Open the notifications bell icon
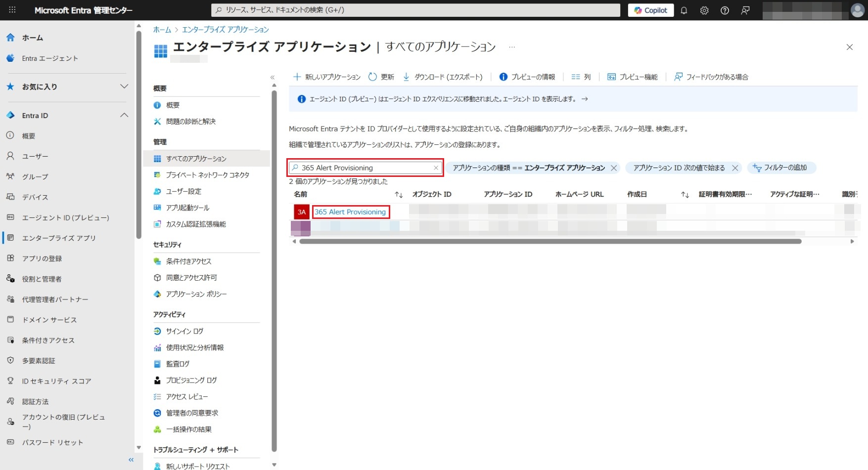The height and width of the screenshot is (470, 868). pos(684,10)
